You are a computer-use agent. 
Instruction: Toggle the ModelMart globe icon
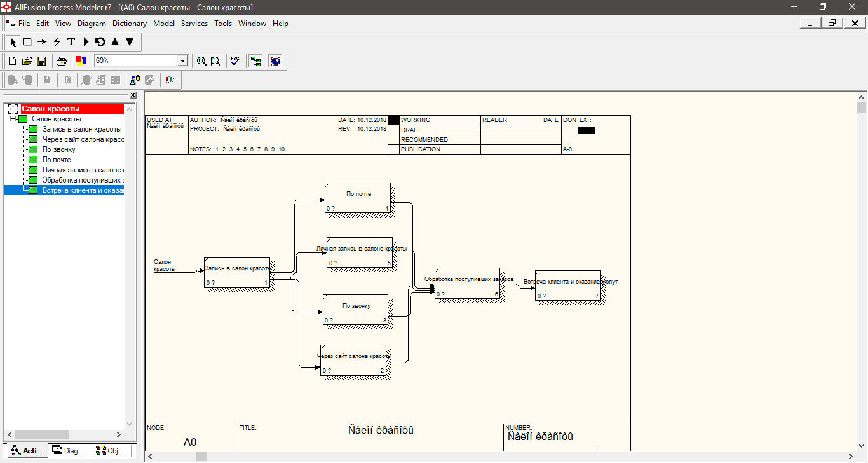275,61
